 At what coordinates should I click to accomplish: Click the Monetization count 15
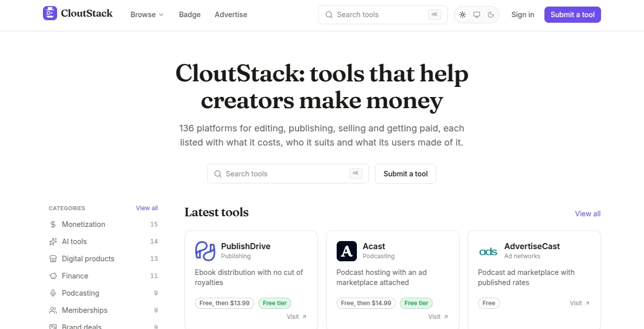(x=154, y=224)
